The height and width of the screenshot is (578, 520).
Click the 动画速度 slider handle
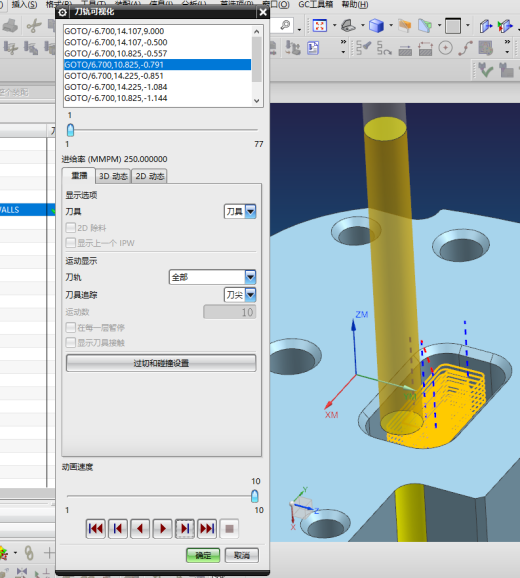pyautogui.click(x=255, y=496)
